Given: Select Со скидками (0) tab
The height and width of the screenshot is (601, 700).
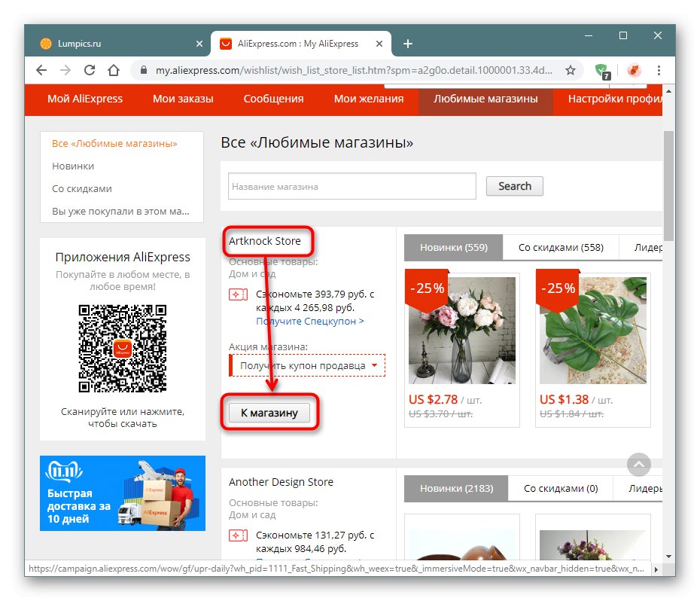Looking at the screenshot, I should click(561, 488).
